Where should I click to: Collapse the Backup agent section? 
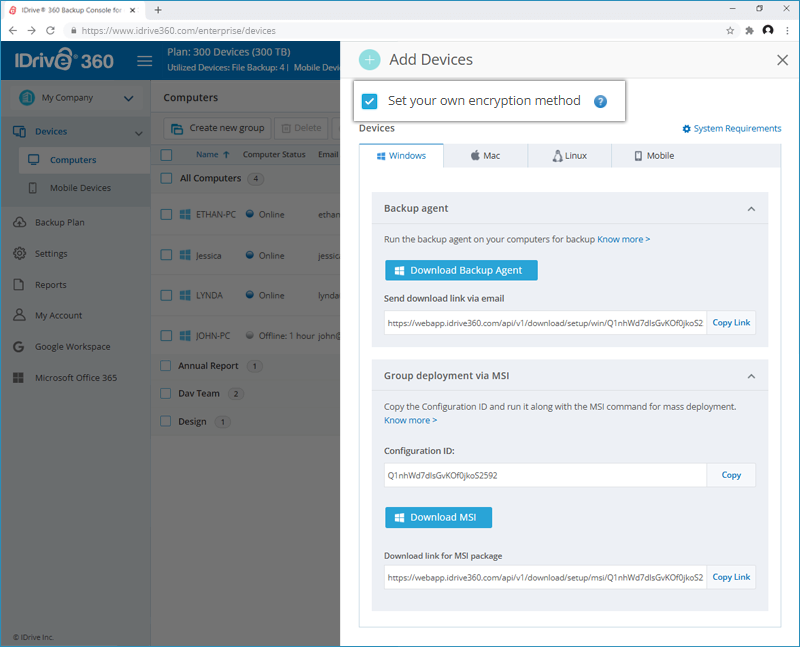tap(751, 209)
